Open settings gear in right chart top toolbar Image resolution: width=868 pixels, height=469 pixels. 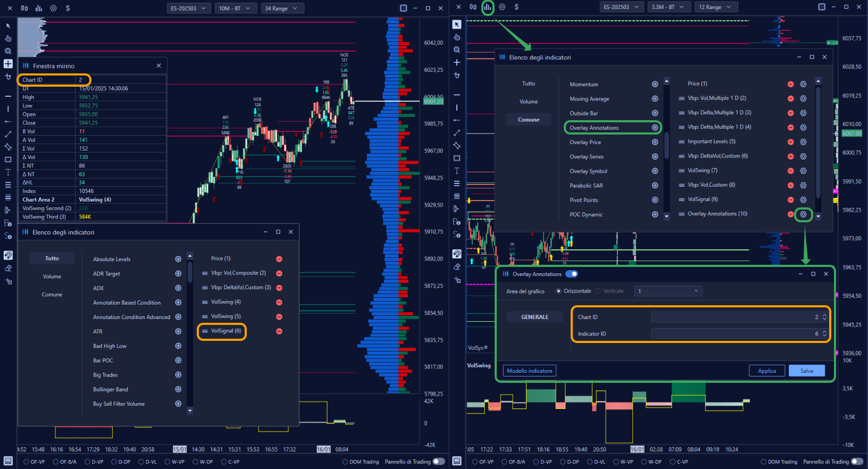click(x=502, y=7)
